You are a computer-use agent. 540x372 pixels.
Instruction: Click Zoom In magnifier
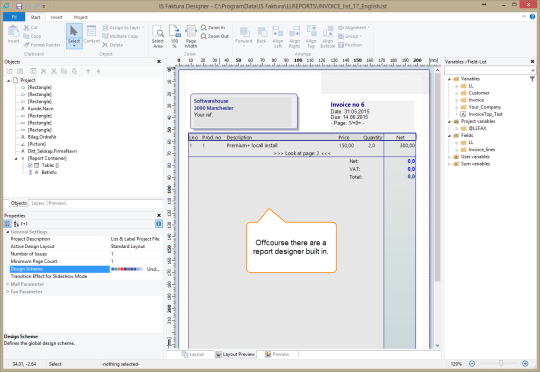(x=213, y=27)
